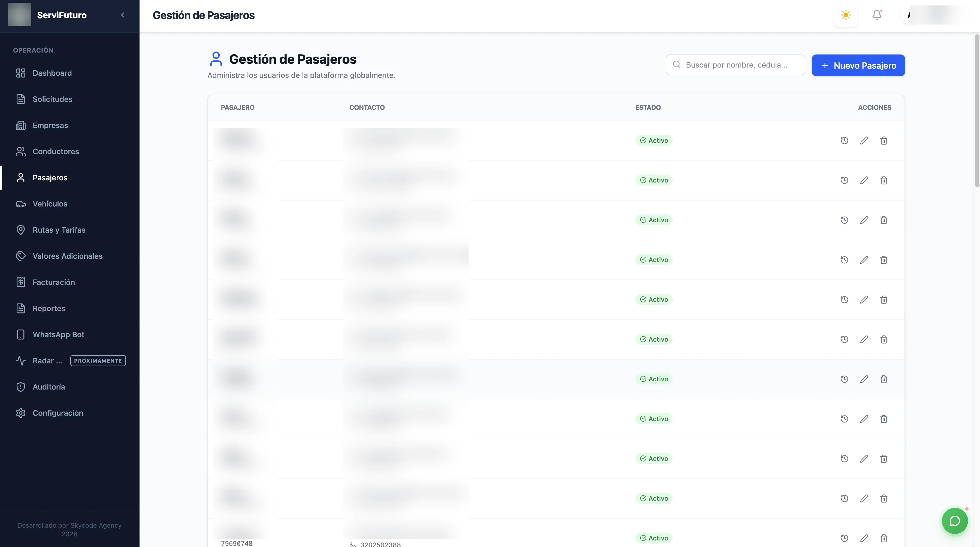Click the page vertical scrollbar
Image resolution: width=980 pixels, height=547 pixels.
tap(976, 111)
